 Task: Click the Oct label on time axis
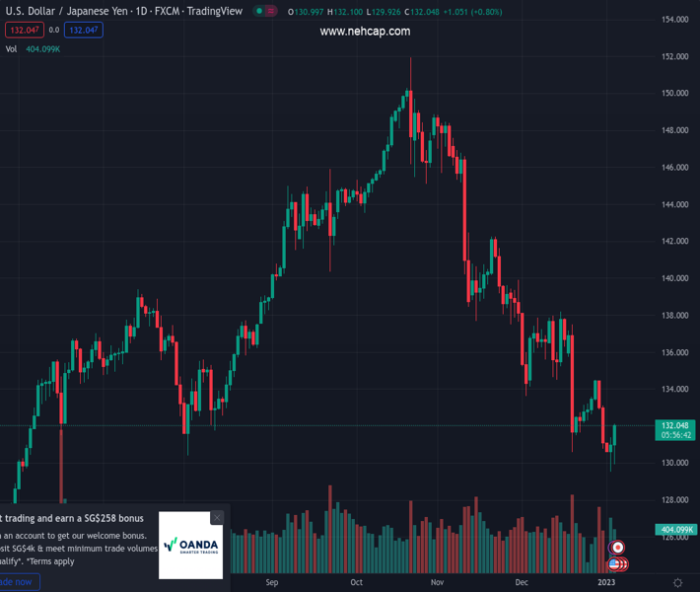tap(356, 582)
